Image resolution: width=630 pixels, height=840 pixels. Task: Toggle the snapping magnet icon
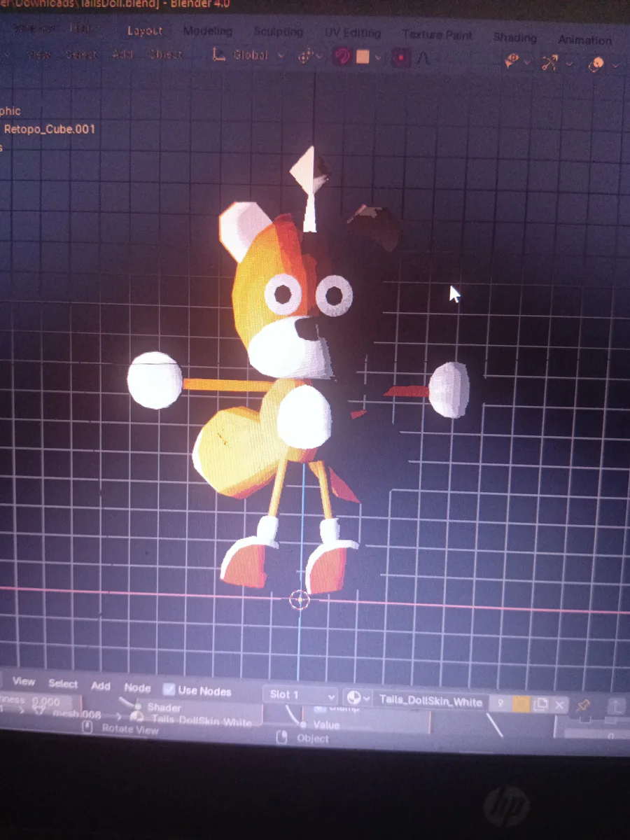point(342,57)
